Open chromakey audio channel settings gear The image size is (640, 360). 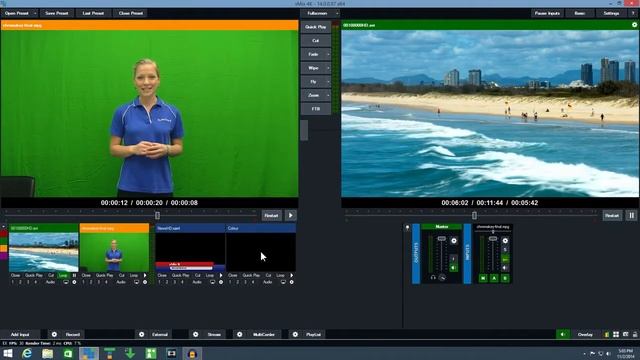coord(505,241)
